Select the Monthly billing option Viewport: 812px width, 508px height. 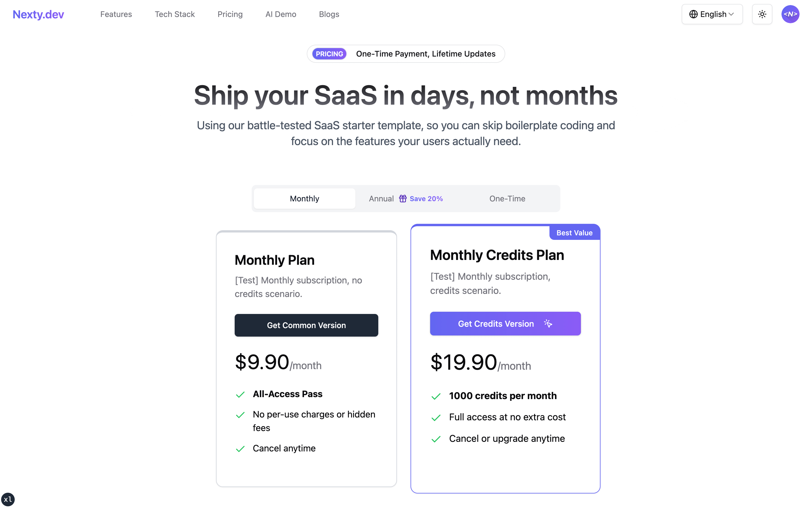pyautogui.click(x=304, y=198)
